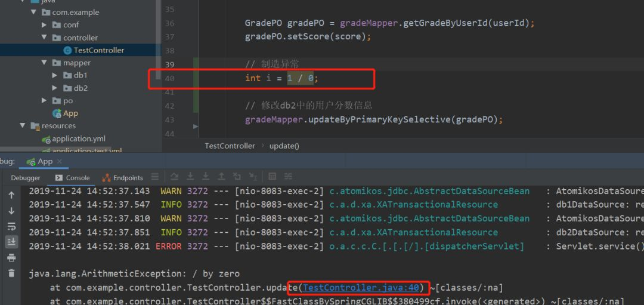Image resolution: width=644 pixels, height=305 pixels.
Task: Click the INFO log line at 14:52:37.851
Action: click(336, 233)
